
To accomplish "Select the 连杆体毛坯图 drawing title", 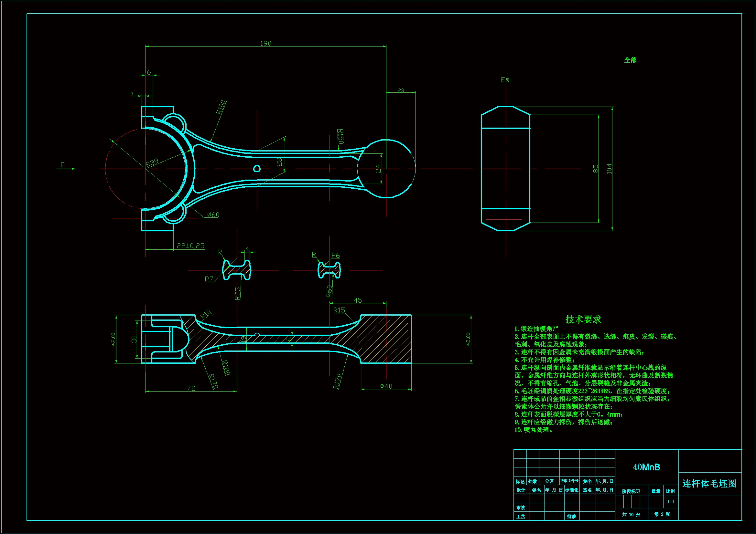I will (709, 484).
